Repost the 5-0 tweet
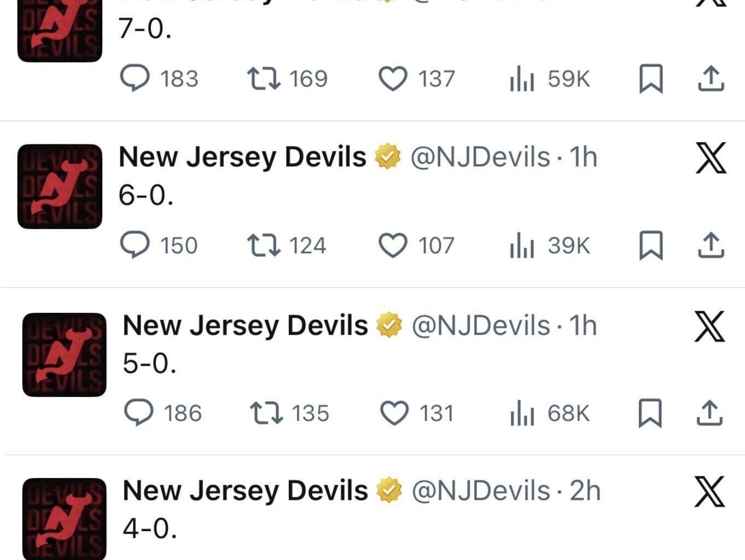The image size is (745, 560). tap(266, 413)
